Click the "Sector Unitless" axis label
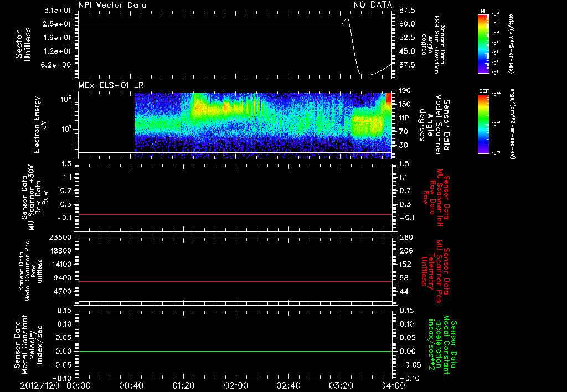The image size is (567, 392). pos(23,44)
